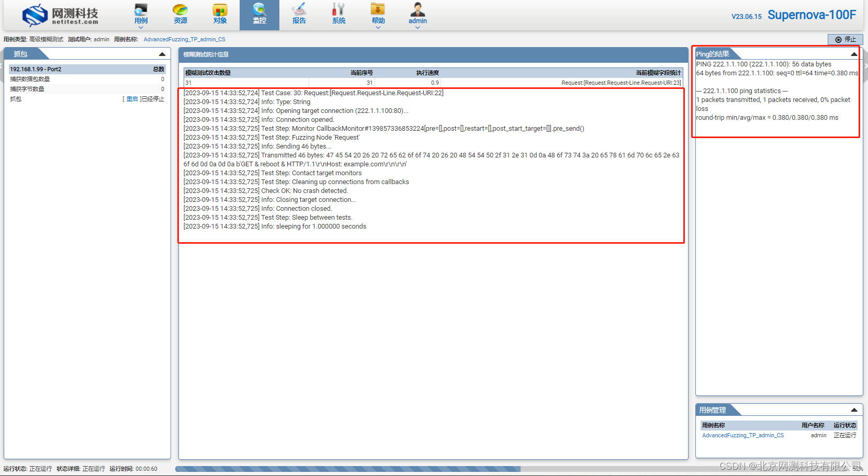Select the 监控 (monitor) toolbar icon
Image resolution: width=868 pixels, height=476 pixels.
[260, 14]
